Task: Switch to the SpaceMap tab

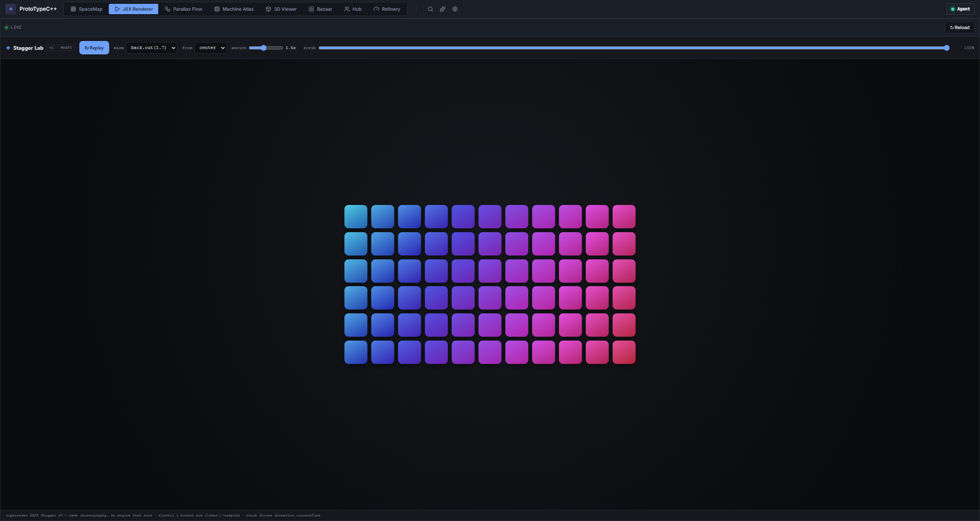Action: coord(87,9)
